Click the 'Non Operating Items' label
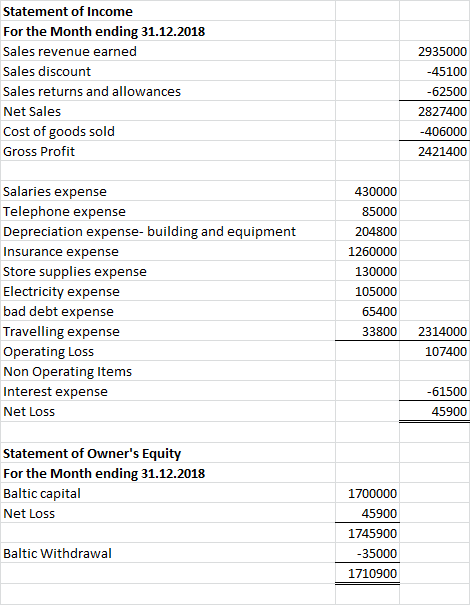Screen dimensions: 470x605 (x=168, y=371)
